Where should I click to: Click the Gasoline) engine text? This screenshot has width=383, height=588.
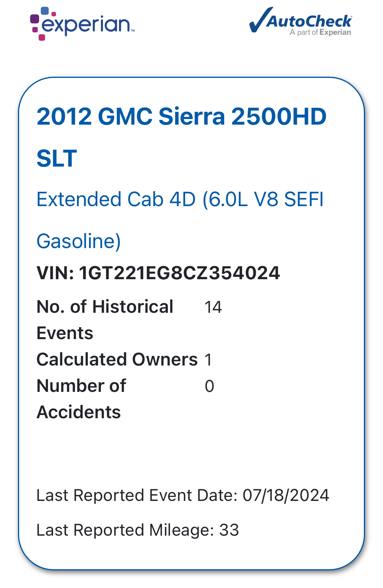pos(79,241)
